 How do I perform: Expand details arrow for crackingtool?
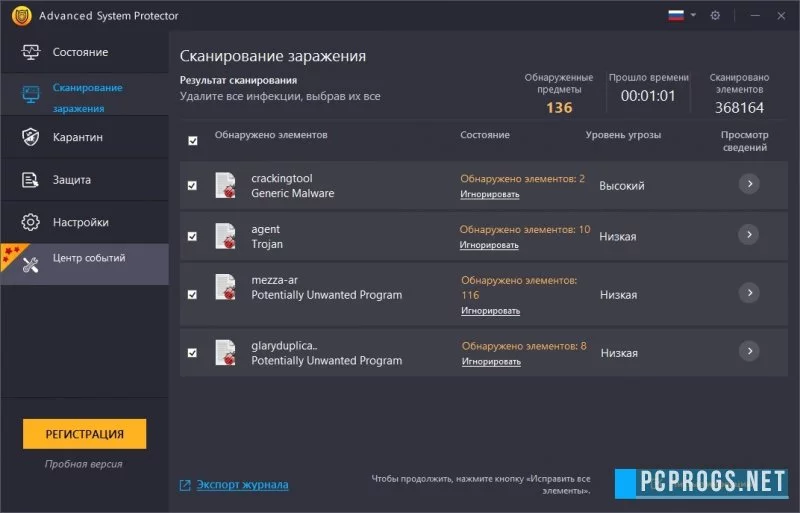click(x=749, y=184)
